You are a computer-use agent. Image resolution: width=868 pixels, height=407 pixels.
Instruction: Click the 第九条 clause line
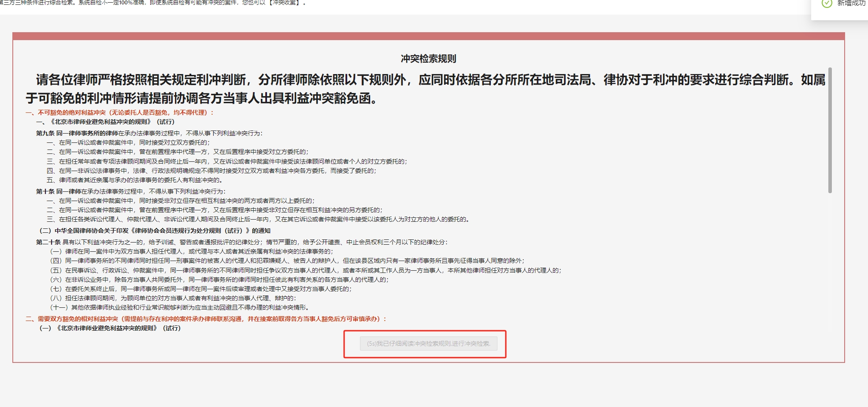click(149, 133)
